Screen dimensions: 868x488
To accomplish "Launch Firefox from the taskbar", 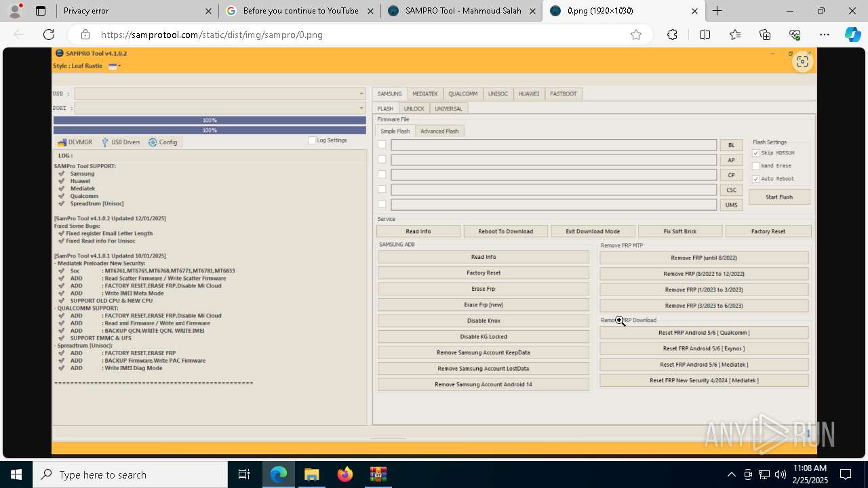I will click(345, 474).
